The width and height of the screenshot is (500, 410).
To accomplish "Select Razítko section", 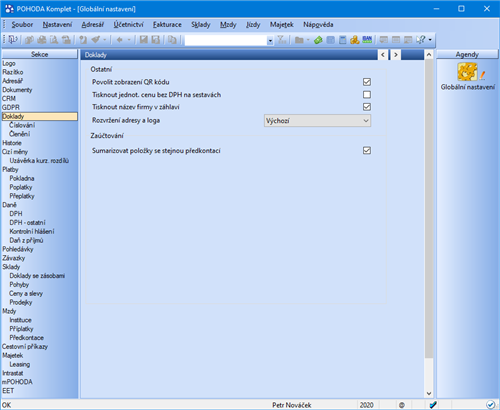I will [x=13, y=72].
